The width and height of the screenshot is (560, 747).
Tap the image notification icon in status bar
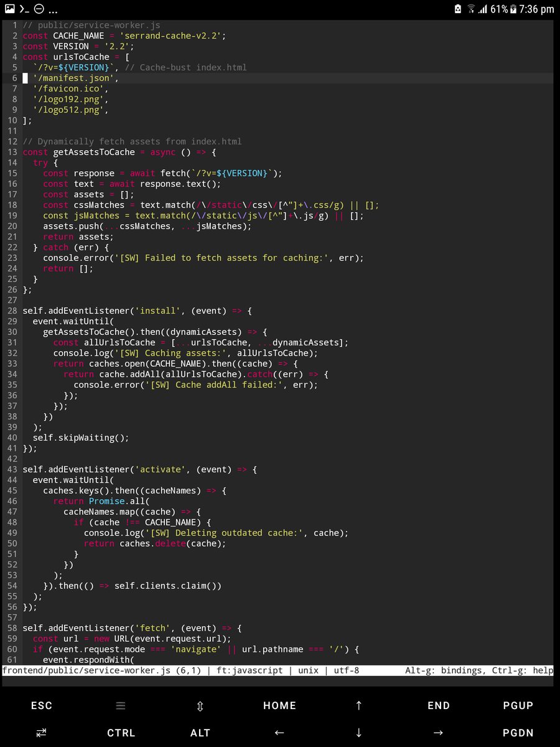pyautogui.click(x=9, y=9)
